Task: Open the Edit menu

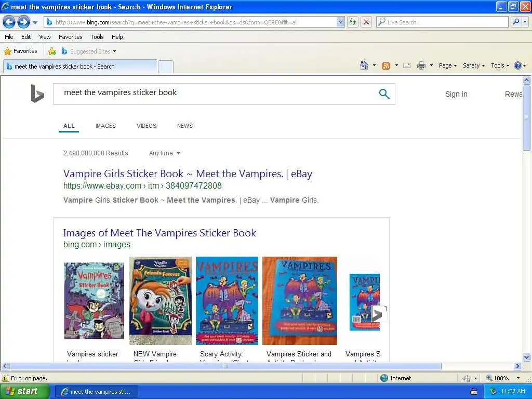Action: pyautogui.click(x=26, y=37)
